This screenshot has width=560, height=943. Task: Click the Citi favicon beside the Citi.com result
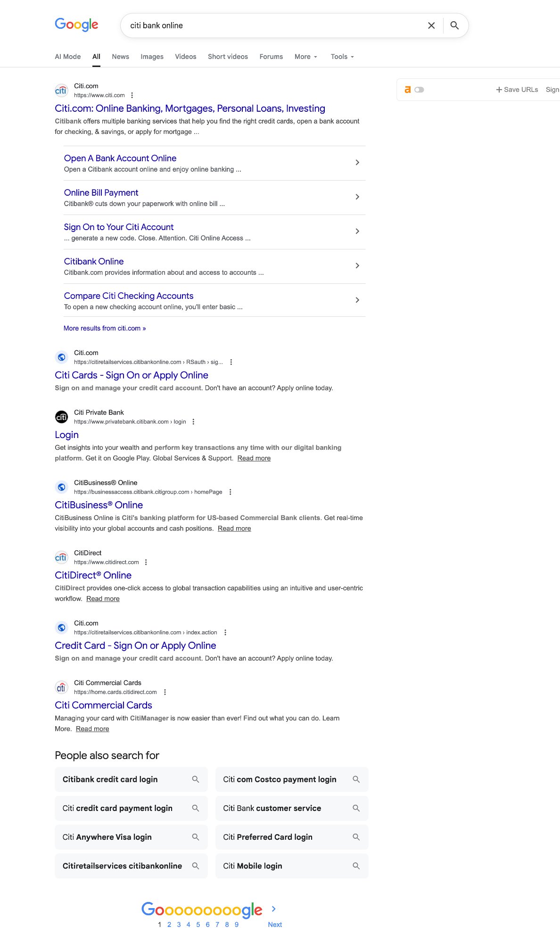tap(61, 90)
